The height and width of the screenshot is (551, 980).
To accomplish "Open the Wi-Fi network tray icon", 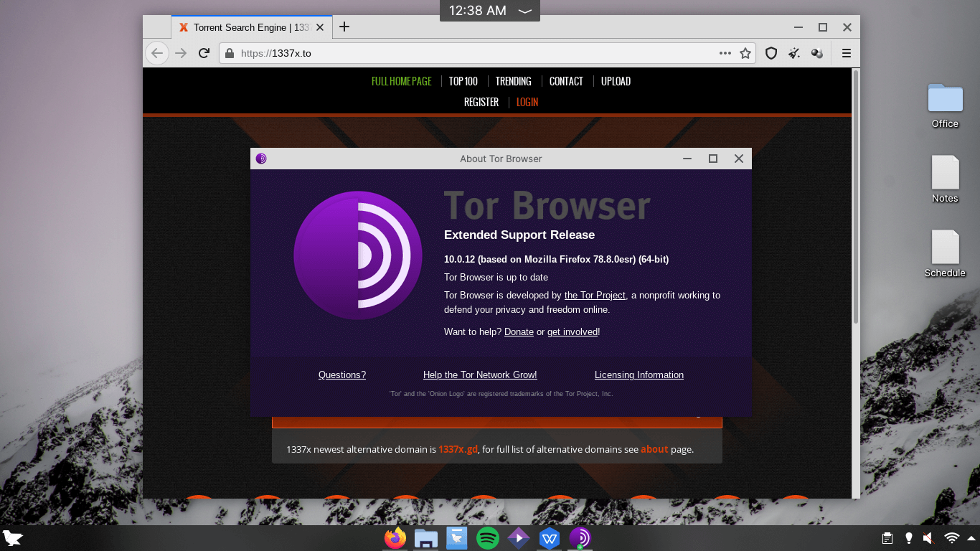I will (x=952, y=538).
